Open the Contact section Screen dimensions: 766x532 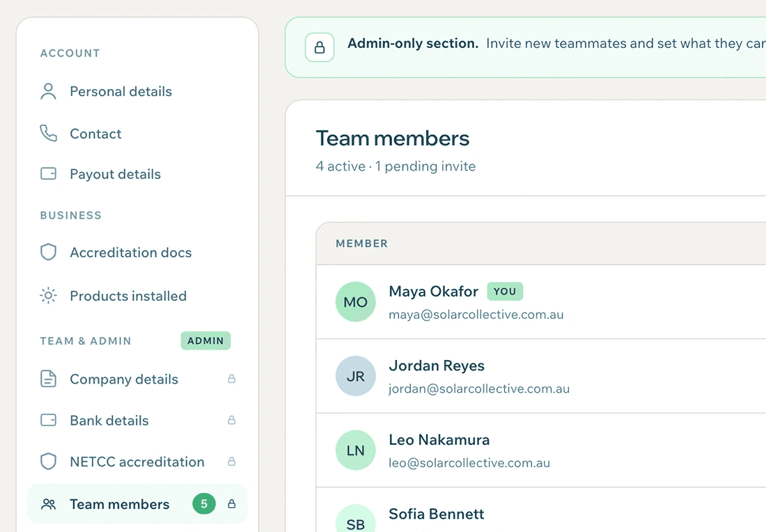[137, 134]
